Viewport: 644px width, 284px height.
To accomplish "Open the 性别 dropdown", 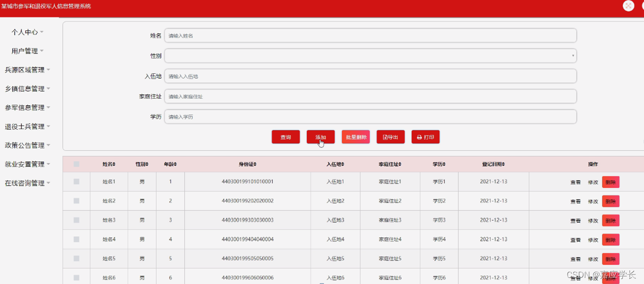I will [x=370, y=55].
